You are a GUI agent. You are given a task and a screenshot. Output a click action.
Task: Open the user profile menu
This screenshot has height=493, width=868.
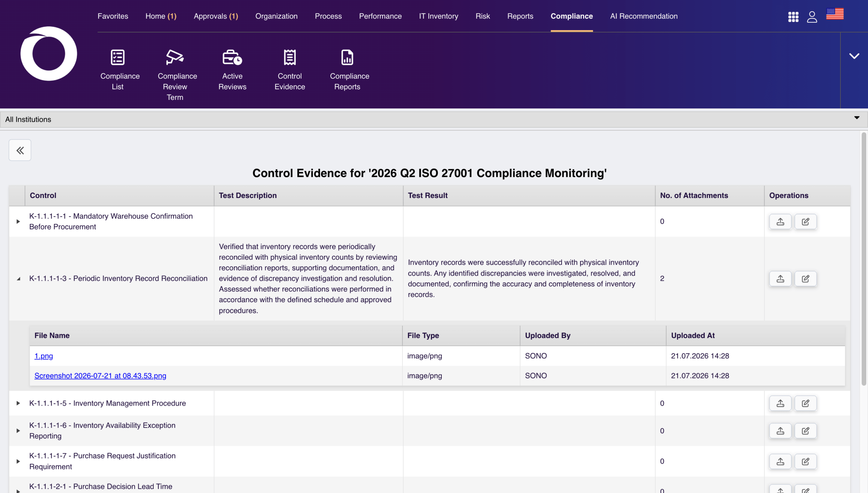812,17
